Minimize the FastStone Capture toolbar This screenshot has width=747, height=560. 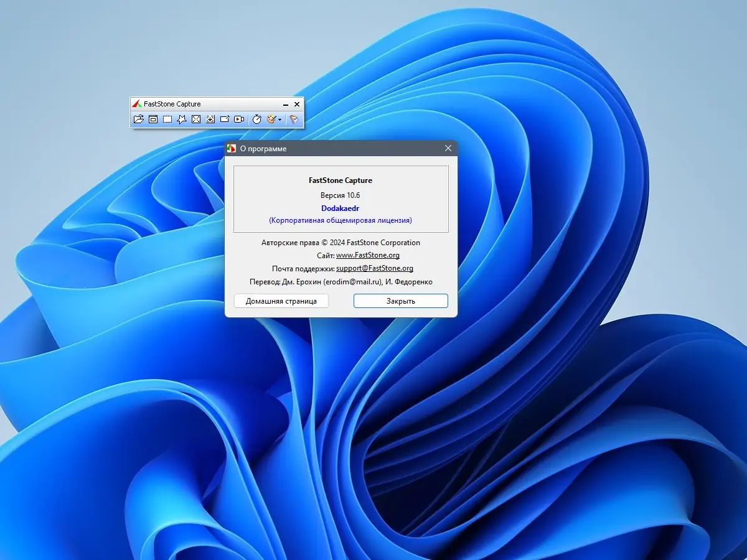286,105
